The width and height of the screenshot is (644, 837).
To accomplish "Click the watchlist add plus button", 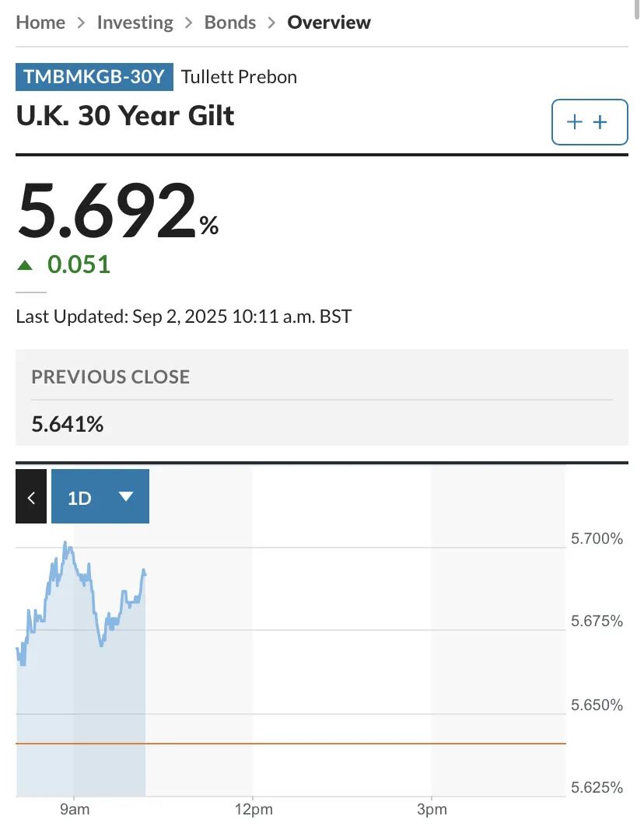I will click(x=589, y=122).
